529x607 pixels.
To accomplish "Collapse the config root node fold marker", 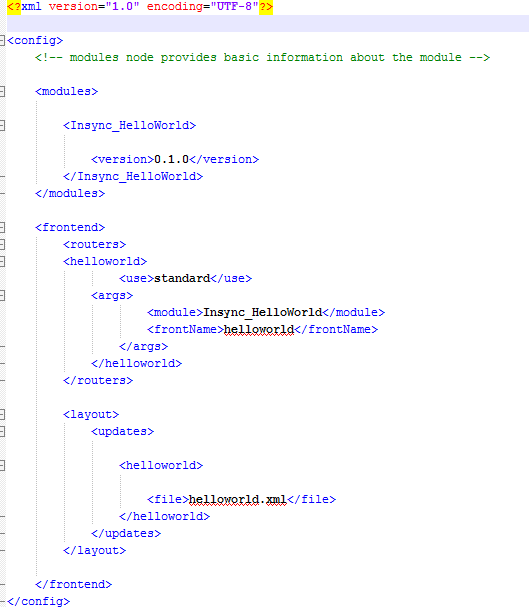I will 2,40.
